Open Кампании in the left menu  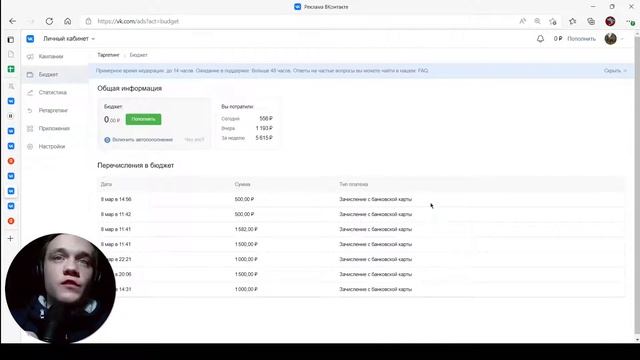51,56
